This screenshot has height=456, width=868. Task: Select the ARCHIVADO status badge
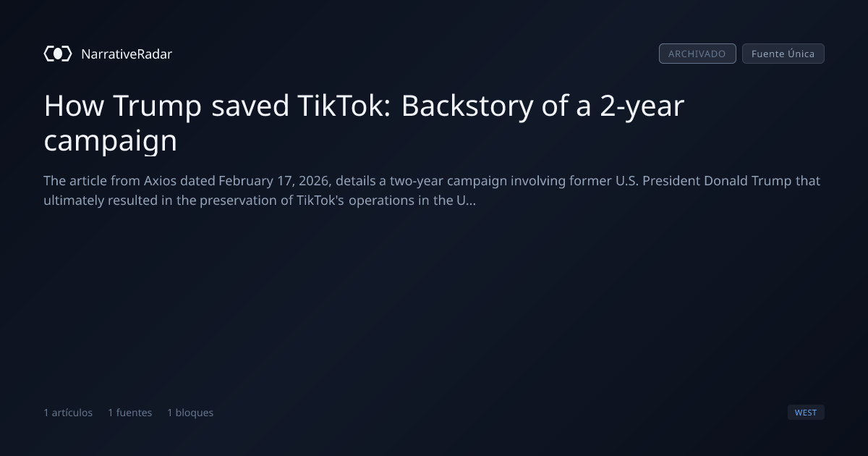coord(697,54)
